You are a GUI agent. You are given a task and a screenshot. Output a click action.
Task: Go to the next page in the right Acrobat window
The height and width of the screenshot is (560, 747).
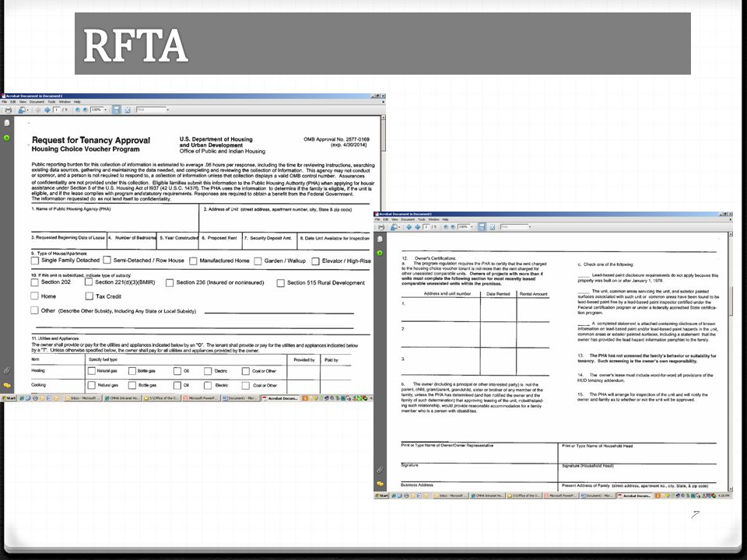(417, 227)
